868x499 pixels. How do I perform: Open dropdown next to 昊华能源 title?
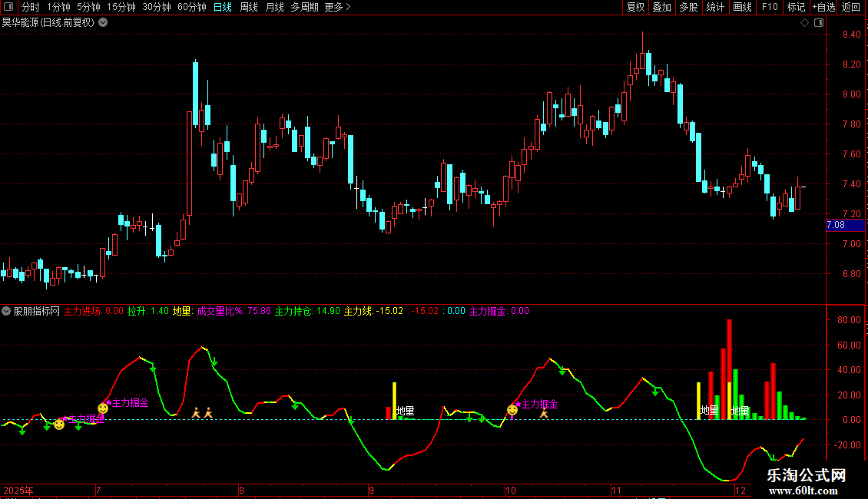click(x=103, y=23)
